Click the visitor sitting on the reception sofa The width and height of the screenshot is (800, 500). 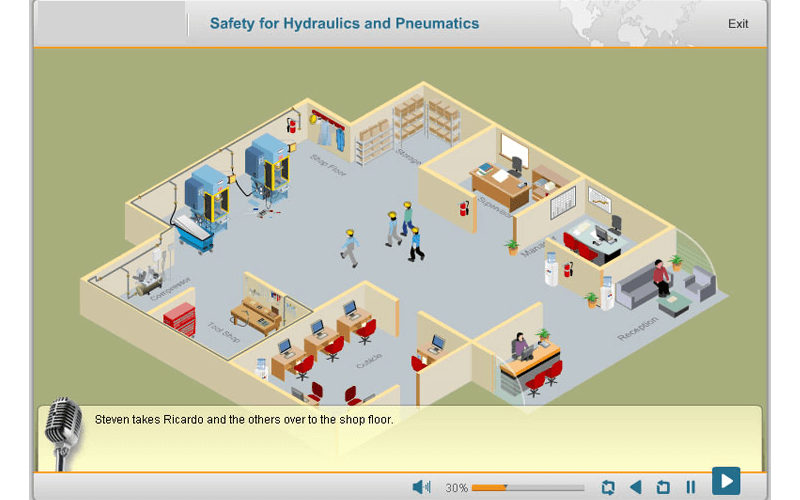[x=660, y=277]
